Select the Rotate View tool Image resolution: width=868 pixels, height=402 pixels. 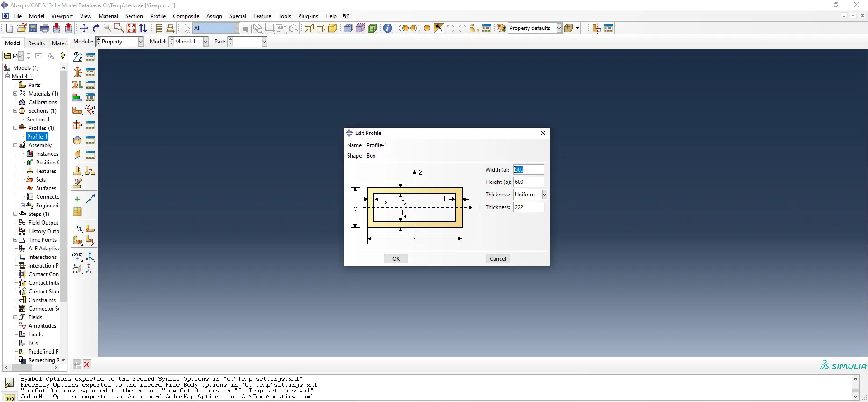[x=96, y=28]
